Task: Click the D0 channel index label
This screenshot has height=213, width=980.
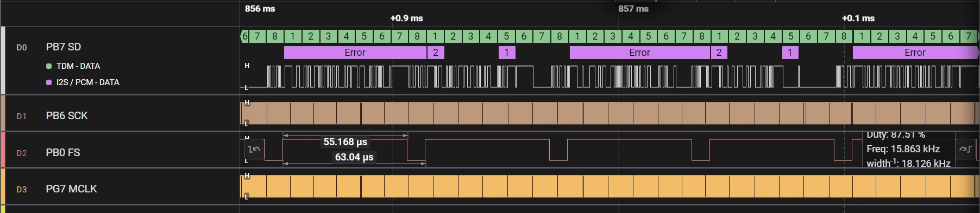Action: pyautogui.click(x=22, y=48)
